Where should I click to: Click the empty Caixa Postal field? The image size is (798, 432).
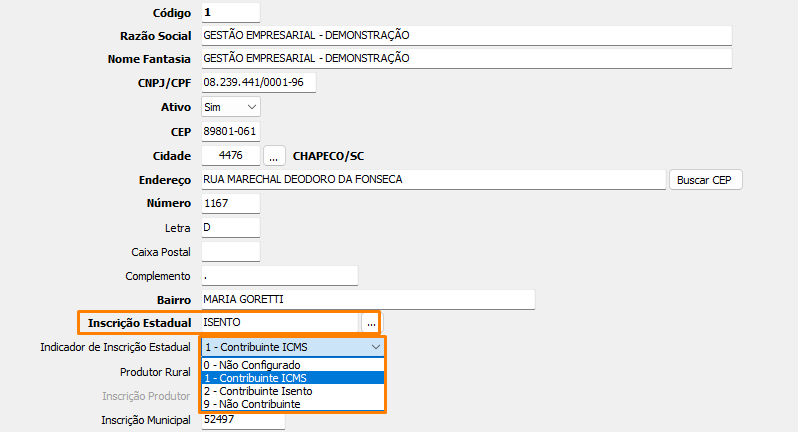pos(231,252)
